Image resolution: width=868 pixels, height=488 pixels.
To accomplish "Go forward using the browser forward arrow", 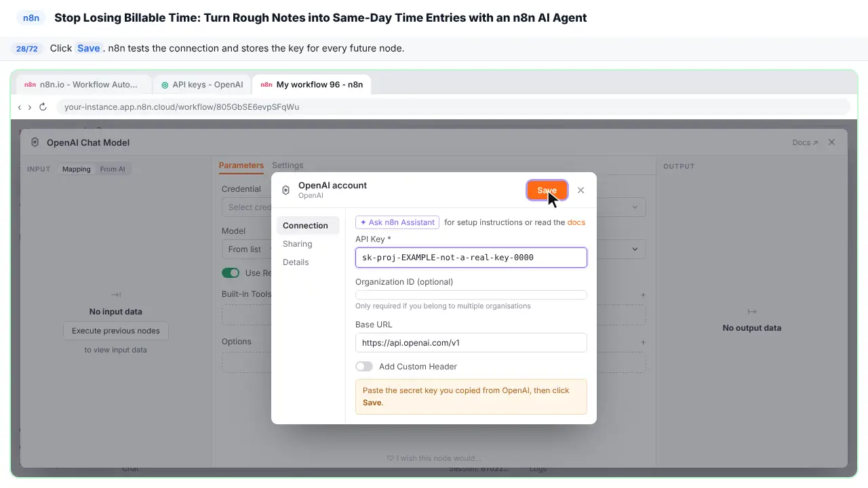I will pyautogui.click(x=29, y=107).
